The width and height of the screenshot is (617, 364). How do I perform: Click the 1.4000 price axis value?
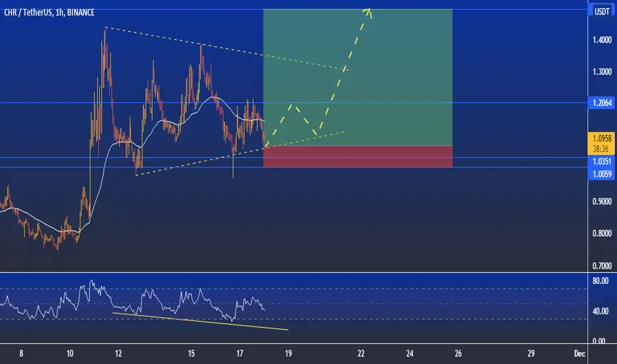602,40
